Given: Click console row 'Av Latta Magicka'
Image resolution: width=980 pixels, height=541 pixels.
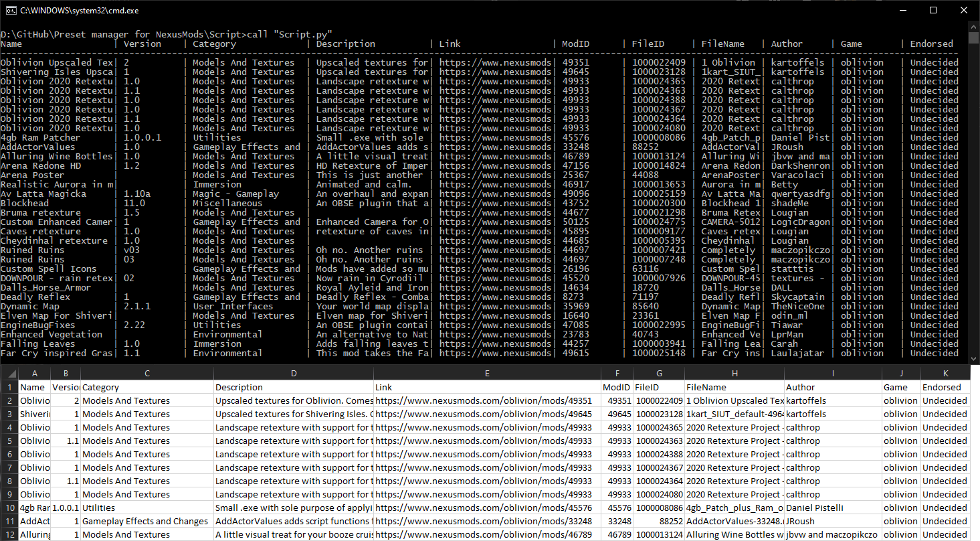Looking at the screenshot, I should [x=479, y=194].
